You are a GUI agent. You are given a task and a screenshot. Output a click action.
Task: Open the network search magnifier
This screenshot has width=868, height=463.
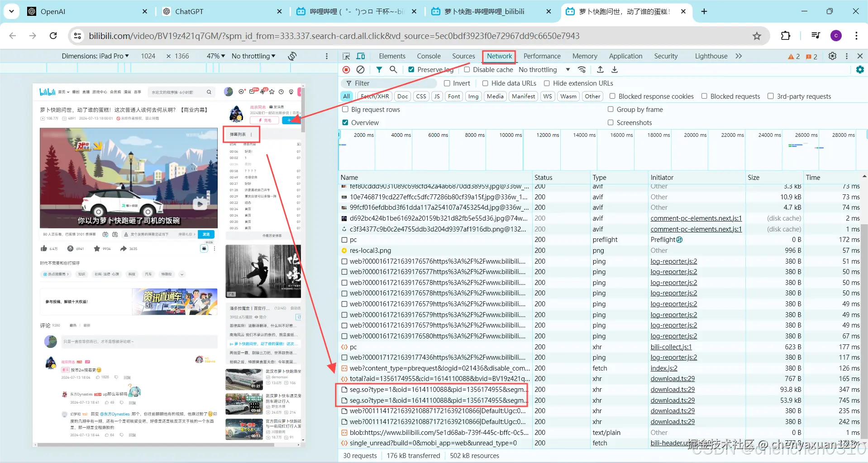pyautogui.click(x=393, y=70)
